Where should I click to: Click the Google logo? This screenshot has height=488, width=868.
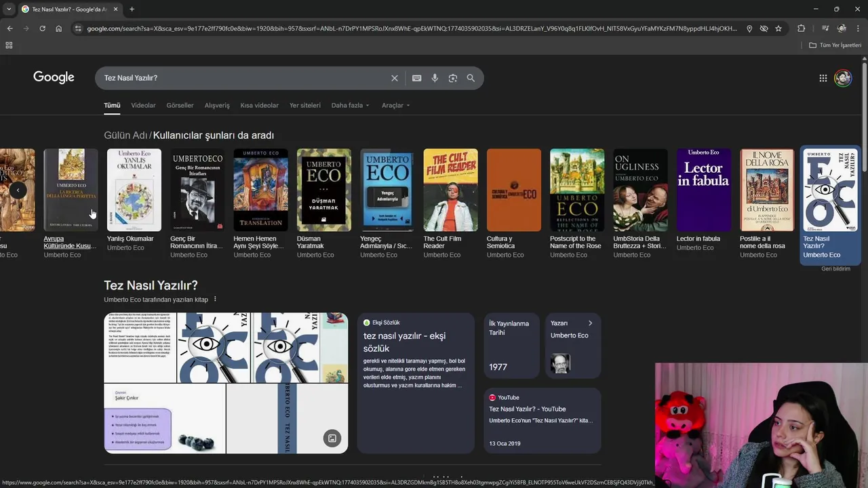54,77
